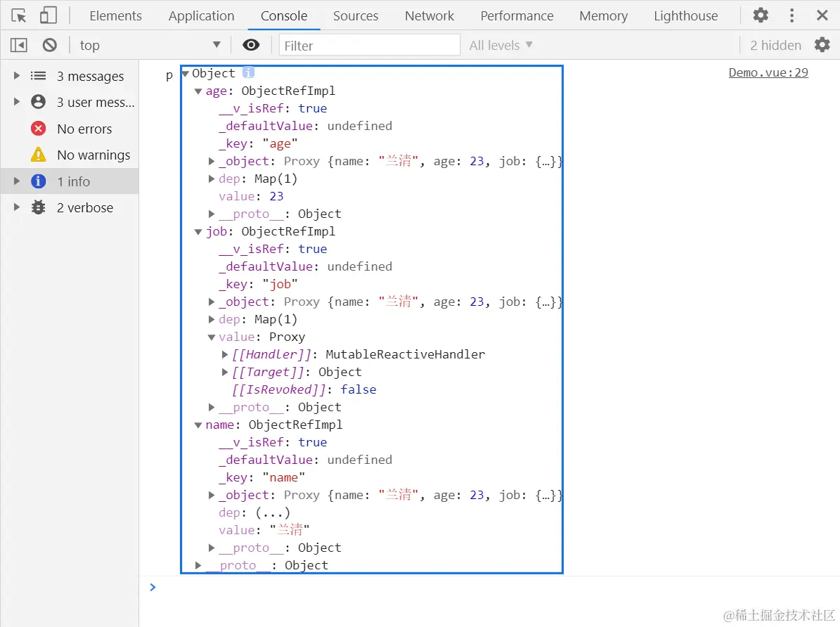Collapse the job ObjectRefImpl node
Viewport: 840px width, 627px height.
click(x=198, y=231)
